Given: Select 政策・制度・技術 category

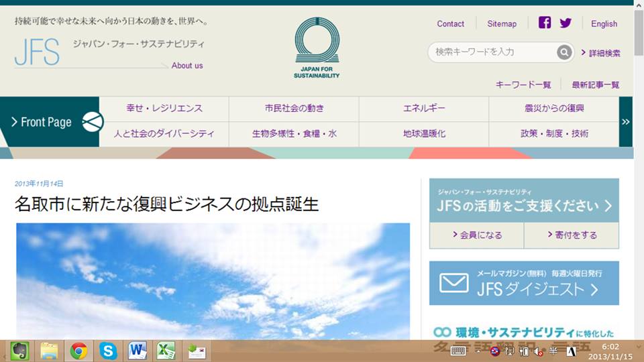Looking at the screenshot, I should click(554, 134).
